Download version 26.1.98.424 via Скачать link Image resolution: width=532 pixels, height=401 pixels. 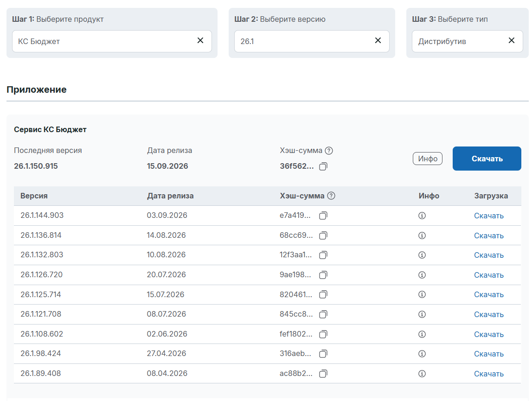click(x=488, y=354)
